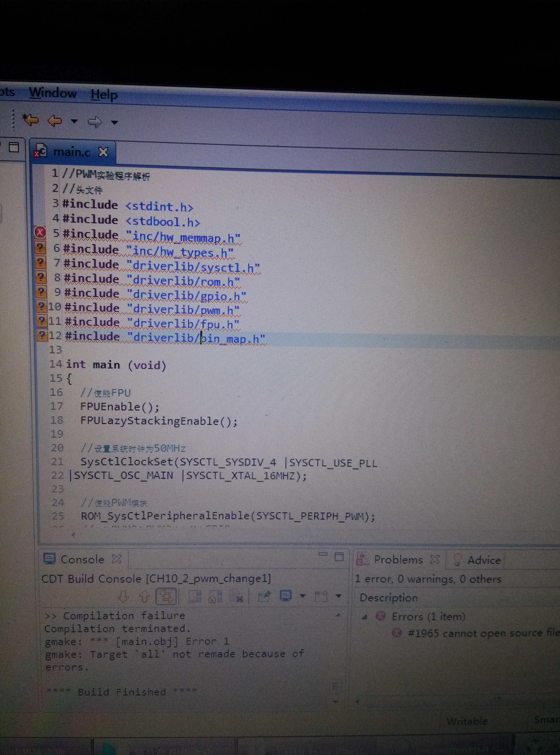
Task: Switch to the Advice tab
Action: (483, 560)
